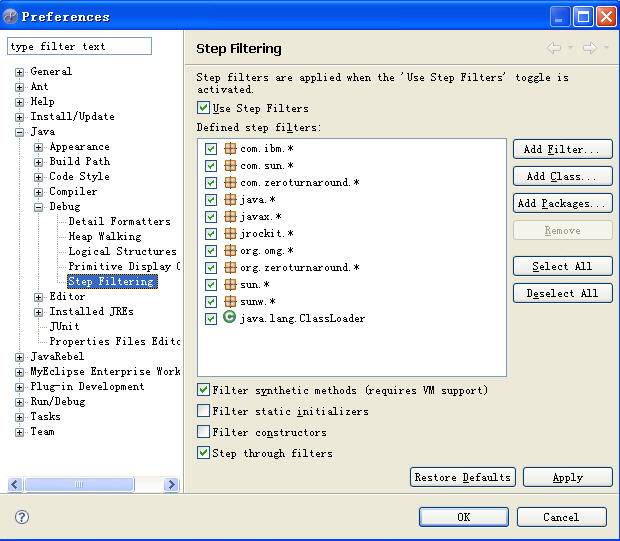This screenshot has height=541, width=620.
Task: Click the Select All button
Action: [x=562, y=266]
